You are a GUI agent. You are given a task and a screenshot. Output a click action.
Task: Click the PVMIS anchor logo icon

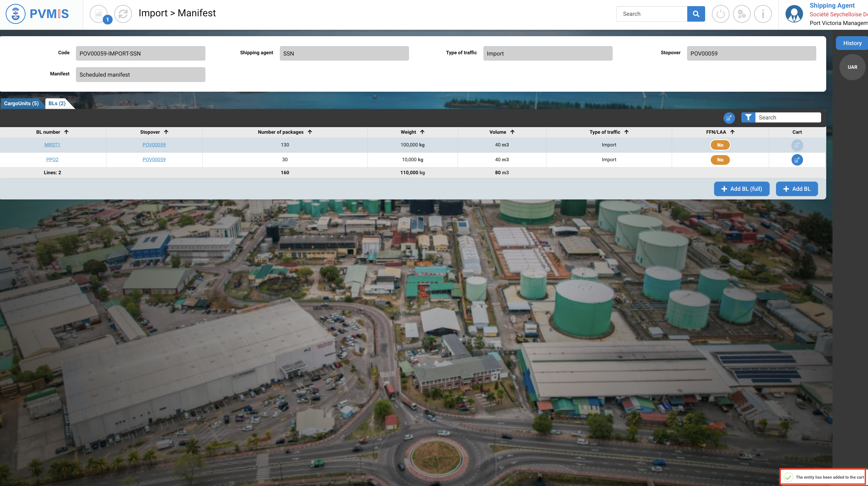click(16, 14)
